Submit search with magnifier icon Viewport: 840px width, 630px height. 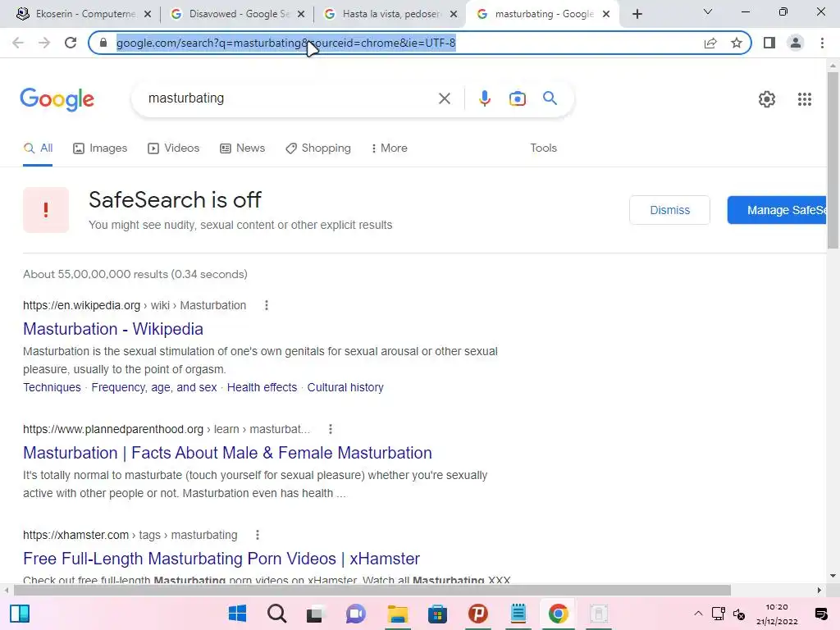pyautogui.click(x=550, y=98)
